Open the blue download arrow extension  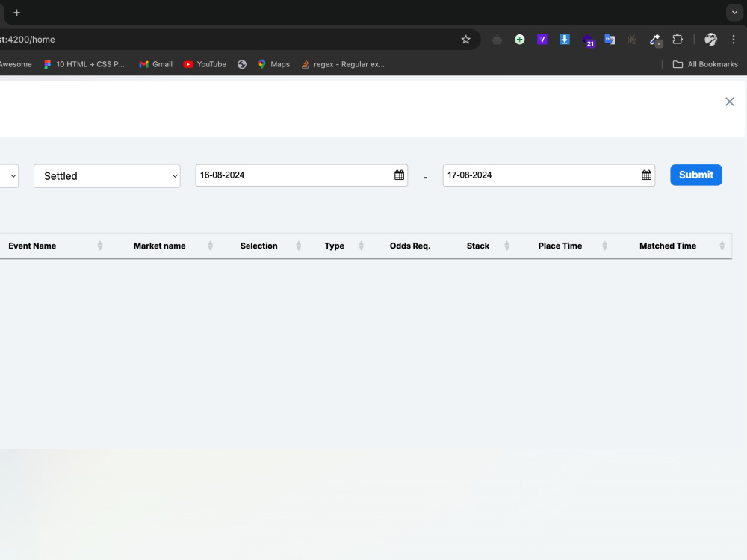565,40
